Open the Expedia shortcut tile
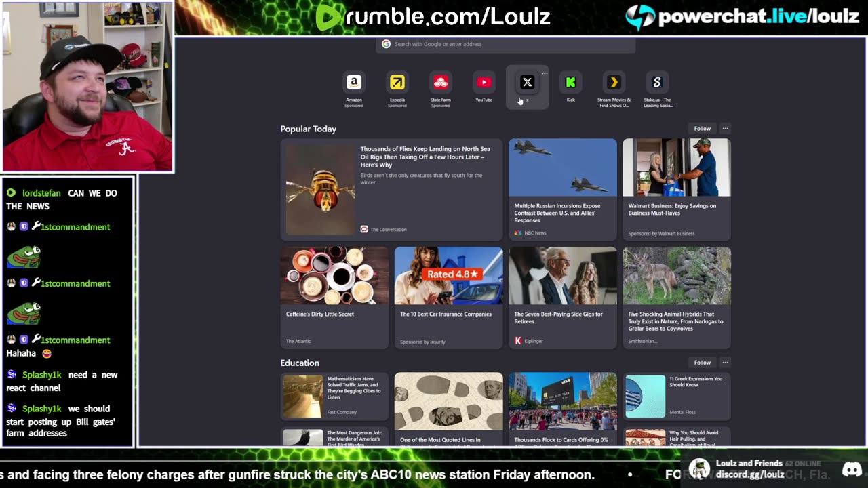The image size is (868, 488). [397, 88]
